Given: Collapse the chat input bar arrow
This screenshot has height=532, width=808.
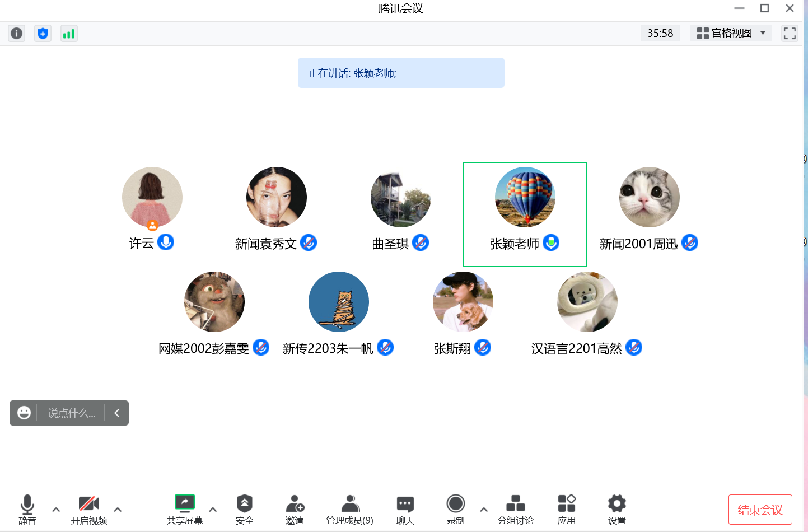Looking at the screenshot, I should pos(117,413).
